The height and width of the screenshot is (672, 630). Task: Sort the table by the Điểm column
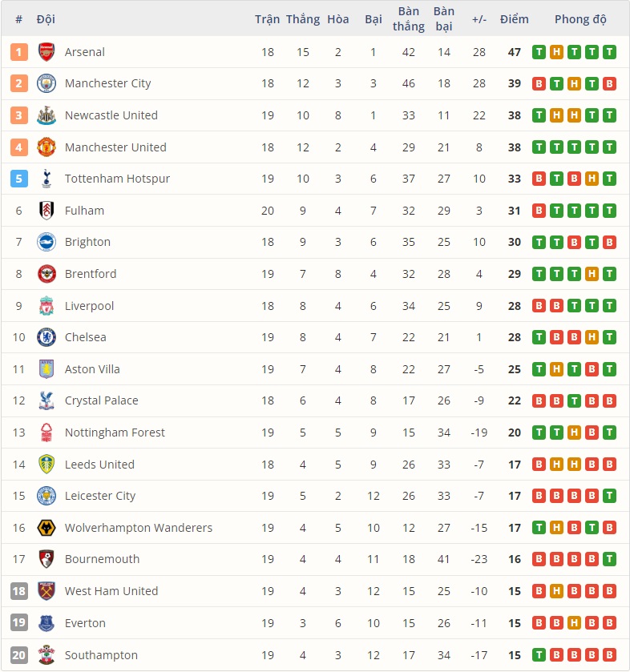click(514, 18)
